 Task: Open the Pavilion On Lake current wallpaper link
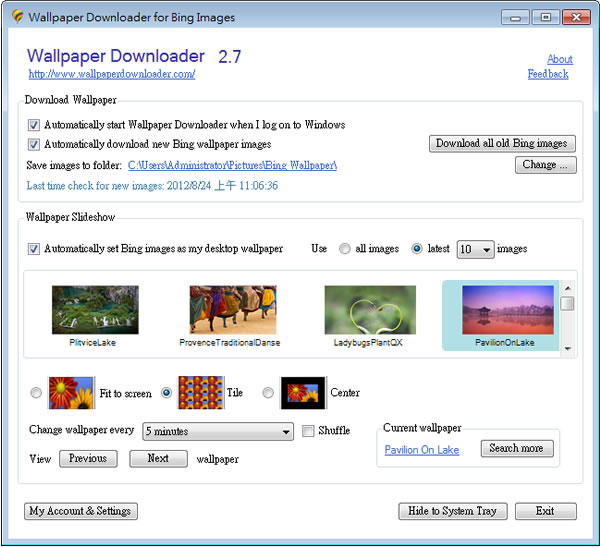422,450
